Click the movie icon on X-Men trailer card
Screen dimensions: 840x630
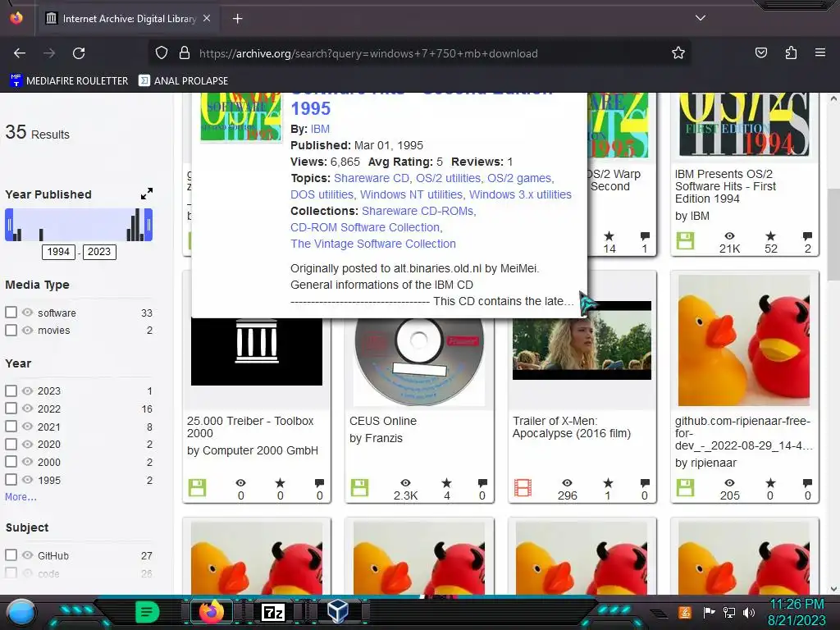tap(523, 487)
